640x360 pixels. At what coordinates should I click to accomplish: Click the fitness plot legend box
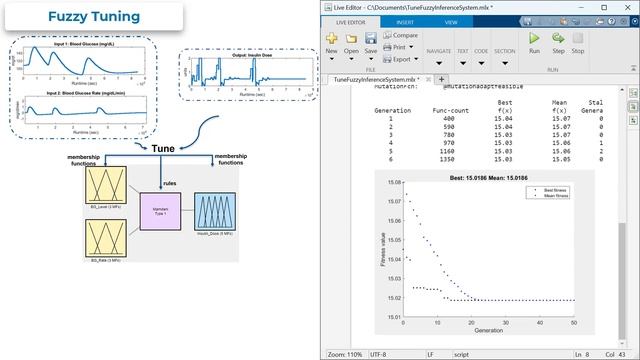(x=547, y=193)
